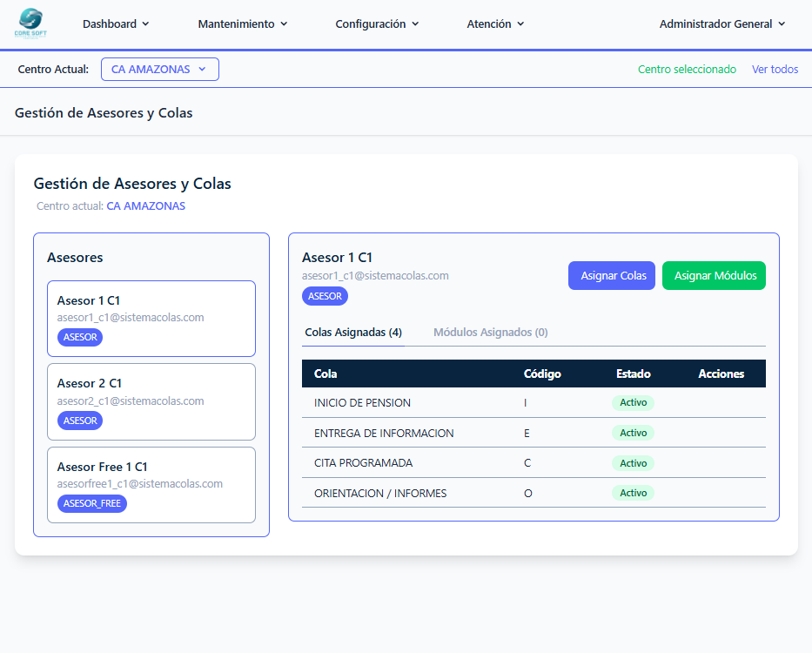Click the green Asignar Módulos button

click(714, 276)
